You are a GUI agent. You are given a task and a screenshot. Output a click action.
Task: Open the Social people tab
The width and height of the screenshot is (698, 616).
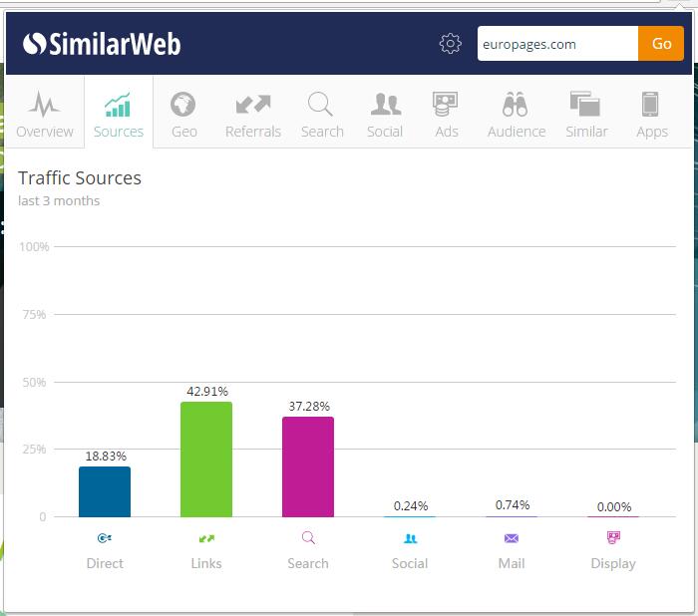pyautogui.click(x=385, y=114)
